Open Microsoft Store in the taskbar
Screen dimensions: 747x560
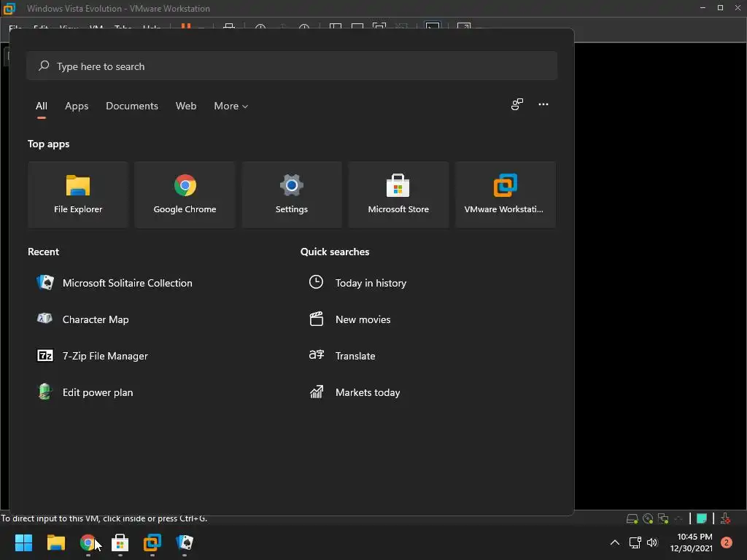[120, 542]
